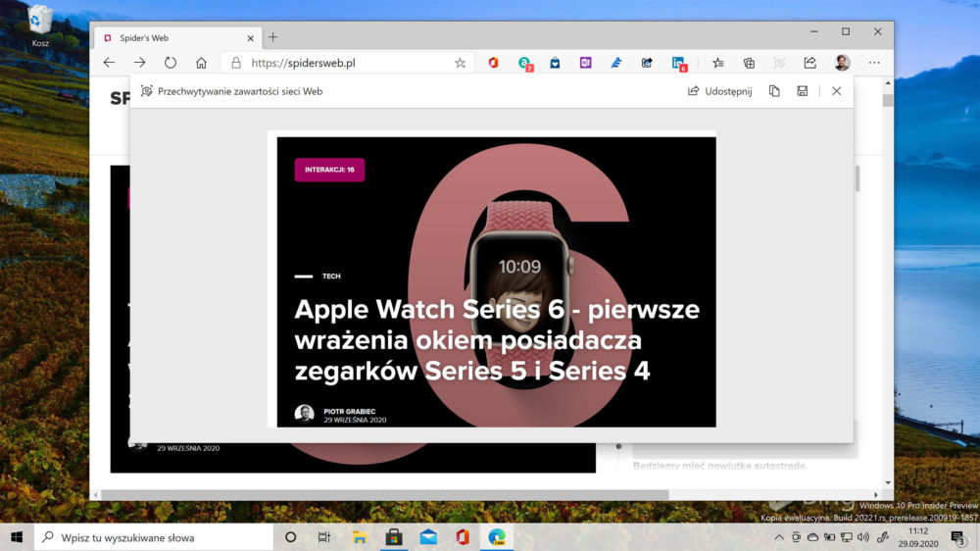
Task: Open a new browser tab
Action: tap(273, 37)
